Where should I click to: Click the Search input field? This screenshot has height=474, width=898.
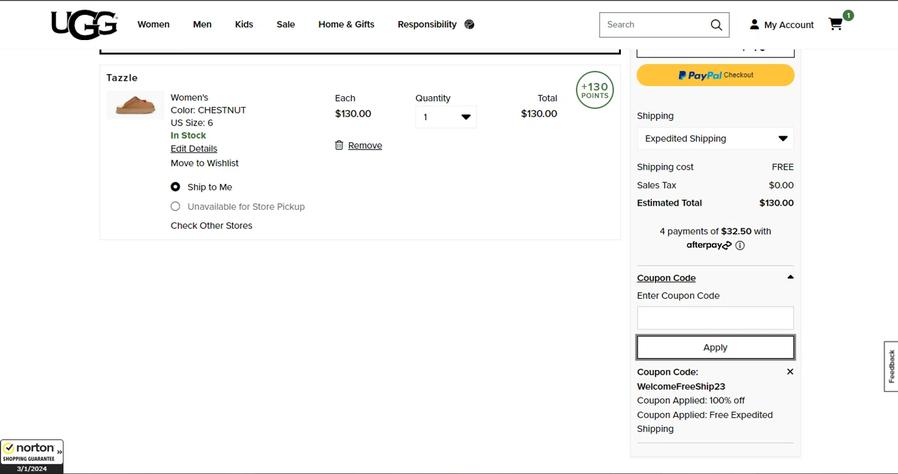(x=656, y=25)
